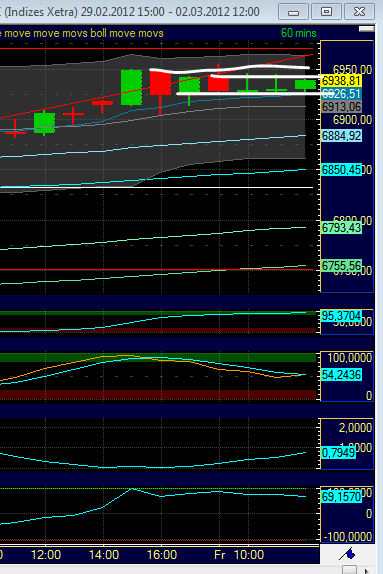The image size is (383, 574).
Task: Click the 60 mins timeframe label
Action: (x=298, y=33)
